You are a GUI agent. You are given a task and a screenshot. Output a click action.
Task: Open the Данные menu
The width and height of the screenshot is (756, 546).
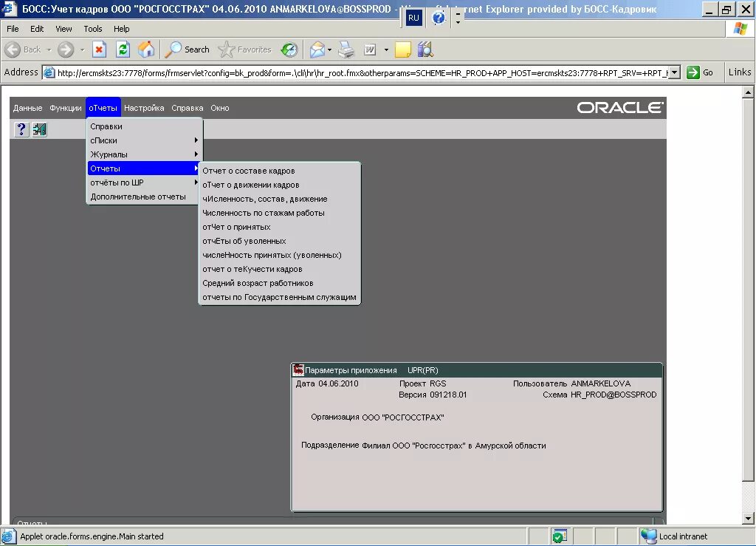[27, 108]
